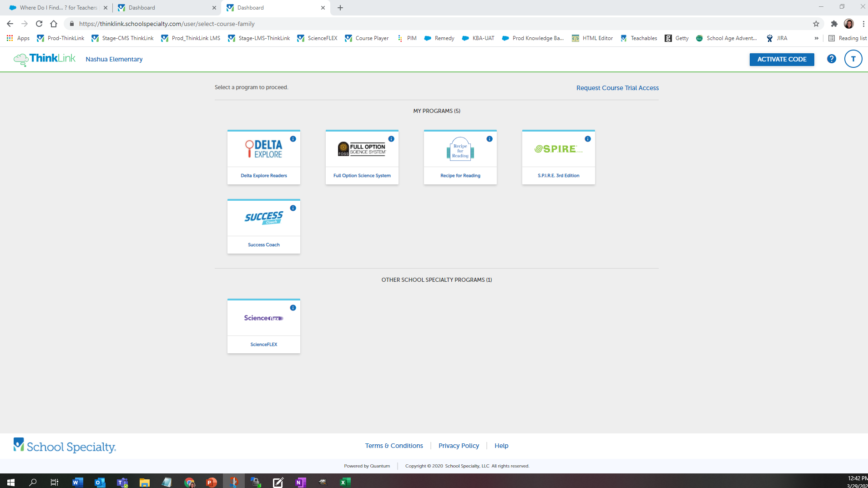Click Nashua Elementary school name
Image resolution: width=868 pixels, height=488 pixels.
click(x=114, y=59)
